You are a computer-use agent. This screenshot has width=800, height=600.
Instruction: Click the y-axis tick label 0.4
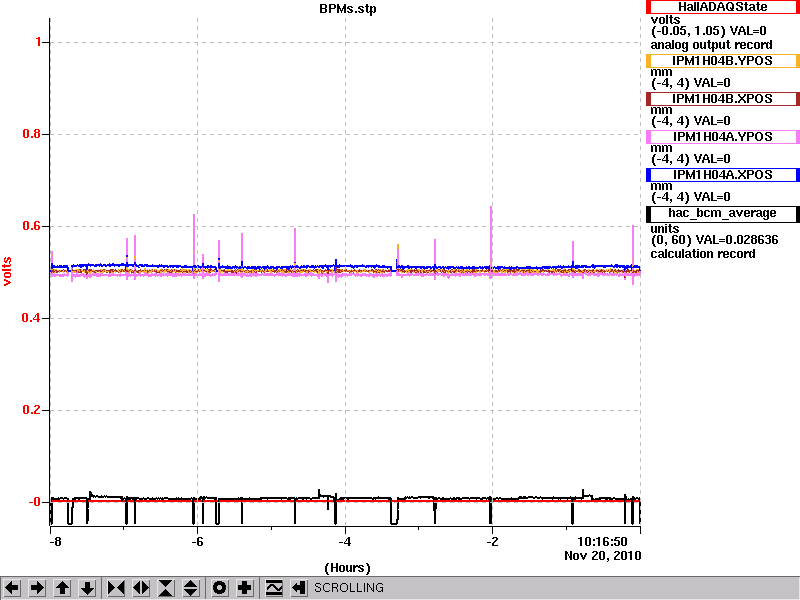[x=31, y=318]
